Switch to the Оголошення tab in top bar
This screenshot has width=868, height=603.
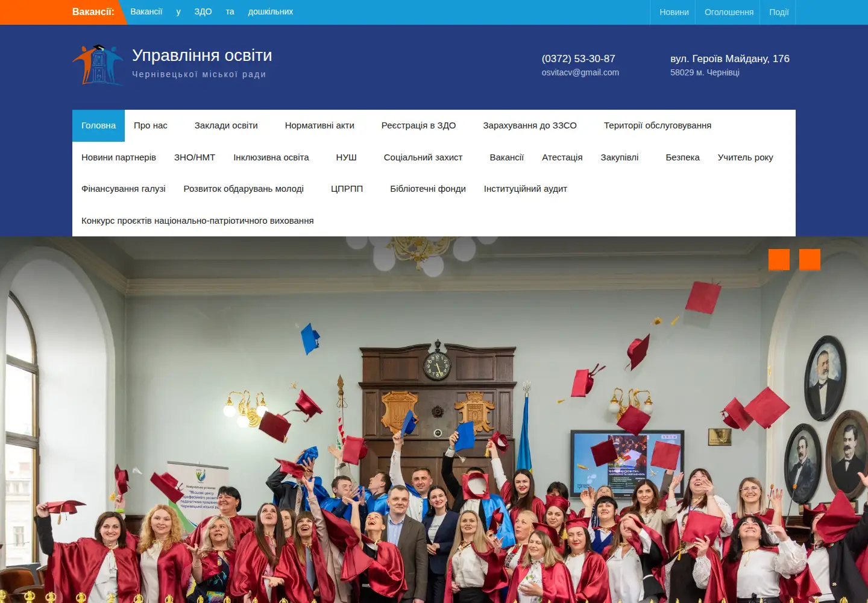pos(729,12)
